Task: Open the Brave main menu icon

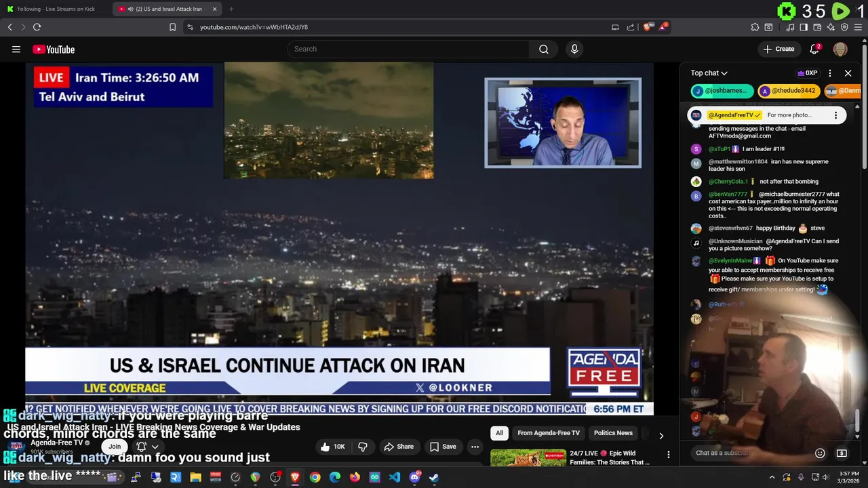Action: point(858,27)
